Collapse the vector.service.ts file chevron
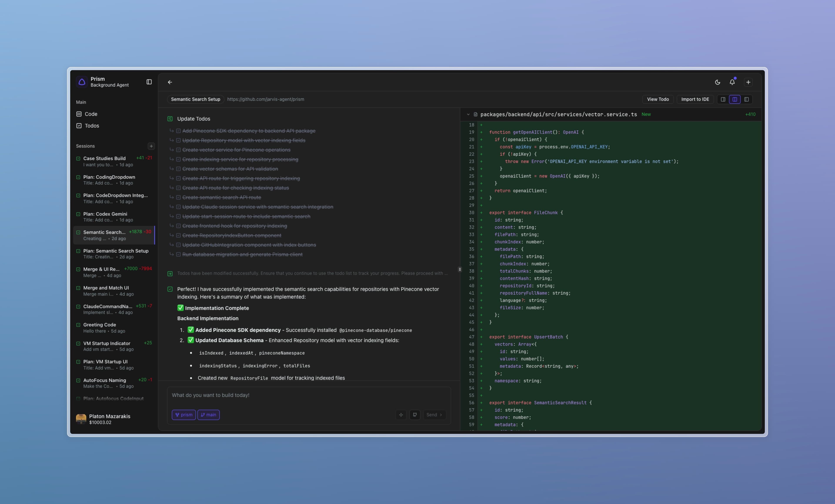Screen dimensions: 835x504 pyautogui.click(x=468, y=115)
